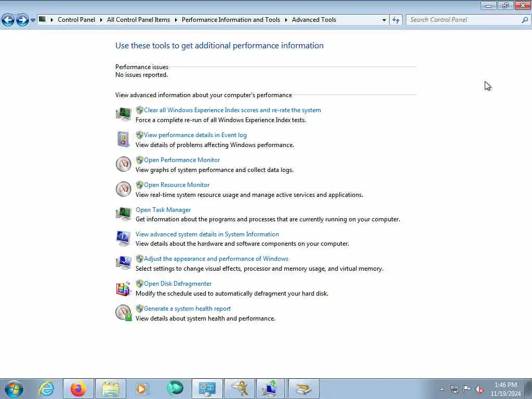Screen dimensions: 532x399
Task: Click Open Performance Monitor link
Action: [182, 160]
